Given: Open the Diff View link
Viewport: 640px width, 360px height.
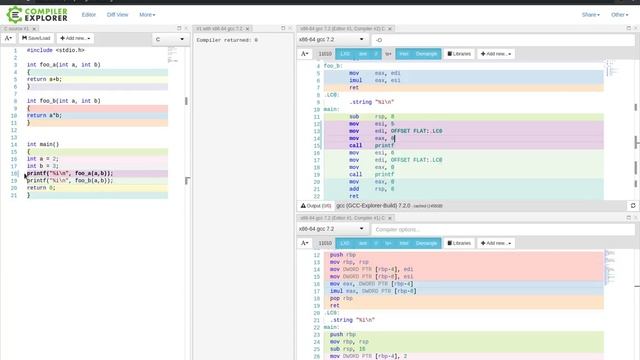Looking at the screenshot, I should pos(117,15).
